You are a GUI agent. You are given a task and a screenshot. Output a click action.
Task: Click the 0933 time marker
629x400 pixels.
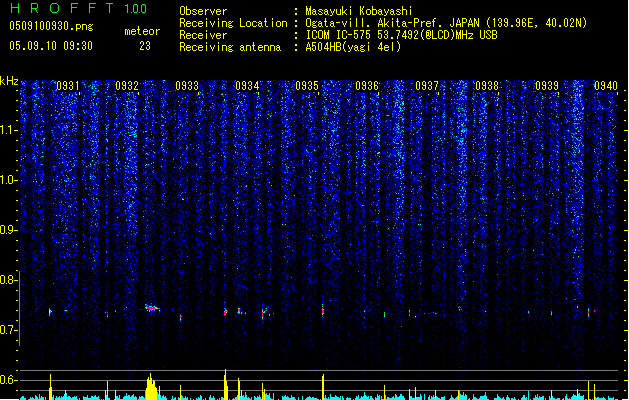pyautogui.click(x=187, y=86)
